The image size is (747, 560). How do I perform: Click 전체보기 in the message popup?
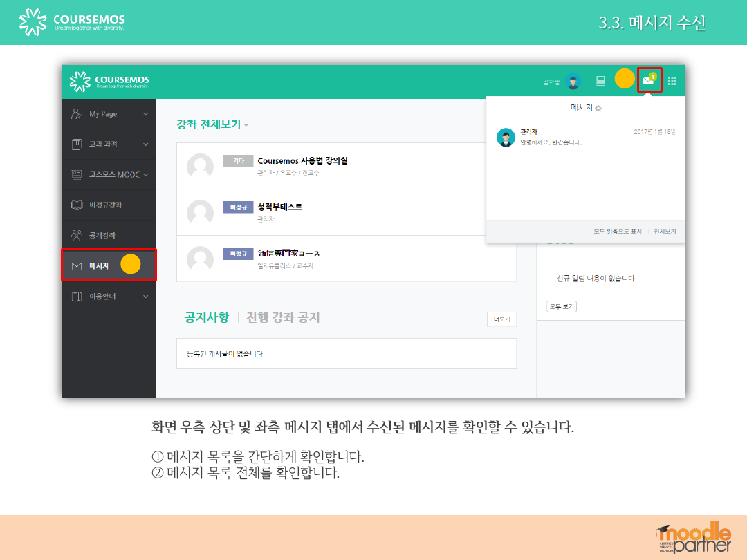(665, 232)
